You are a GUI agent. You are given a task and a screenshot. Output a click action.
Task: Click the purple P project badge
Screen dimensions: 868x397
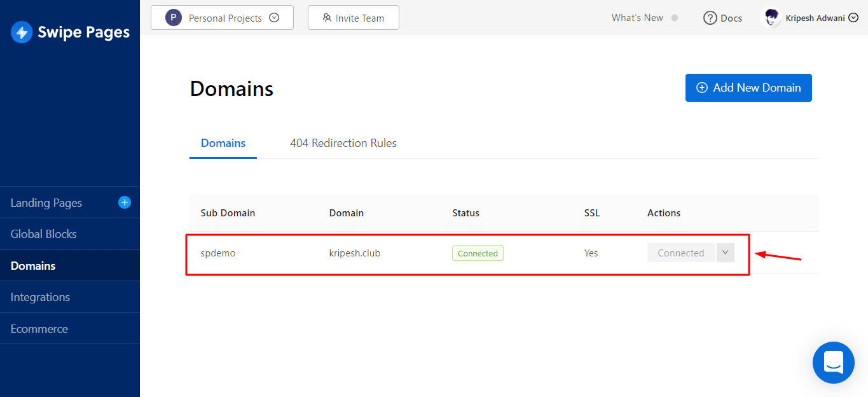click(173, 18)
